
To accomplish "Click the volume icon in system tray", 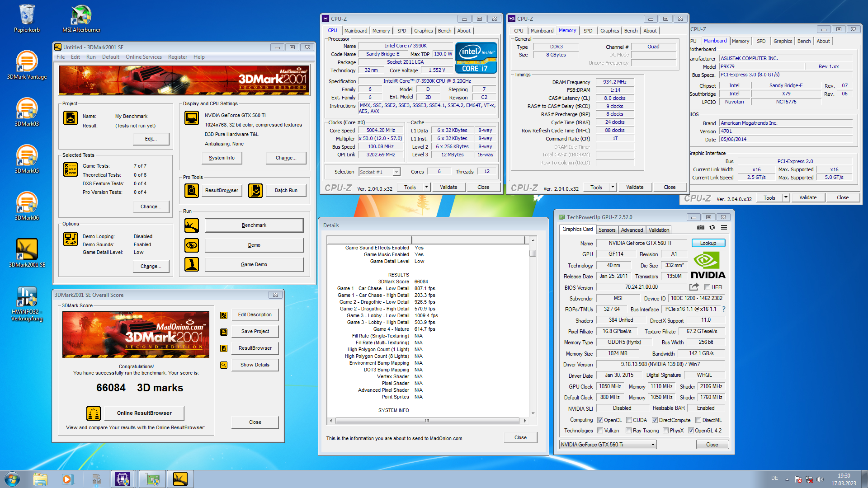I will point(820,479).
